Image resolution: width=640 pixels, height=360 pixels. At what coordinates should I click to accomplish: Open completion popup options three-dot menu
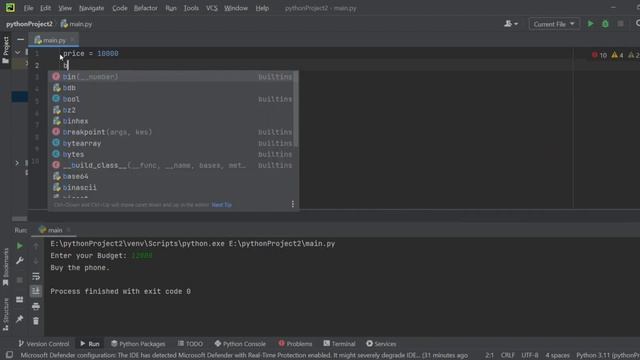point(293,204)
